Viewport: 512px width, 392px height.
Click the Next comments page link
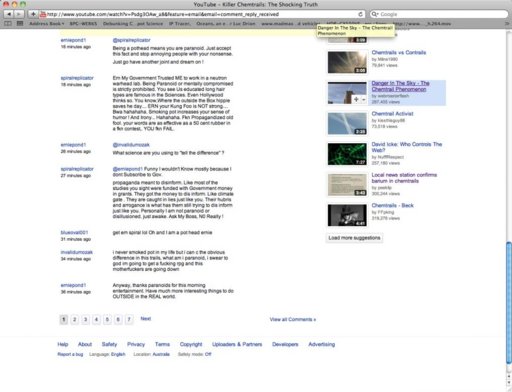(146, 319)
